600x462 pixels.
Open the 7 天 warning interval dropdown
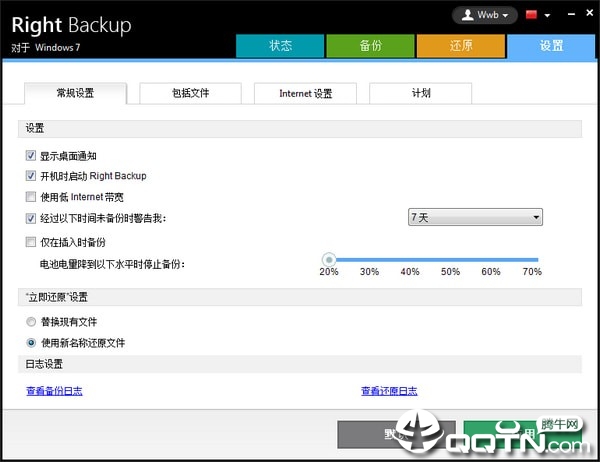pyautogui.click(x=475, y=217)
